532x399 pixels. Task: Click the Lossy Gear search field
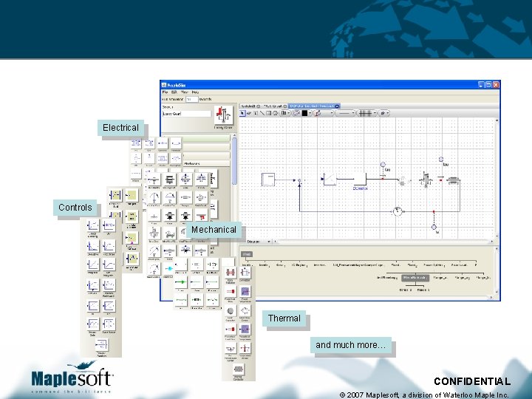[x=187, y=114]
